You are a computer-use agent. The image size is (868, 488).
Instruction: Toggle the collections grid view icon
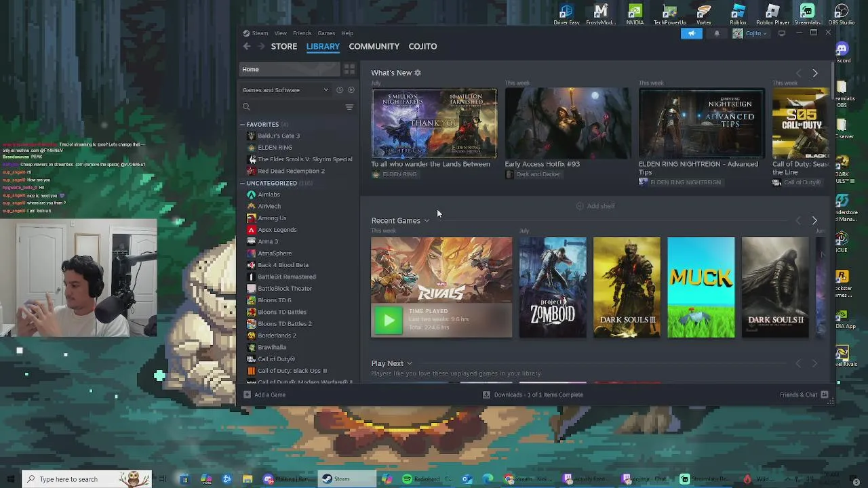(349, 69)
